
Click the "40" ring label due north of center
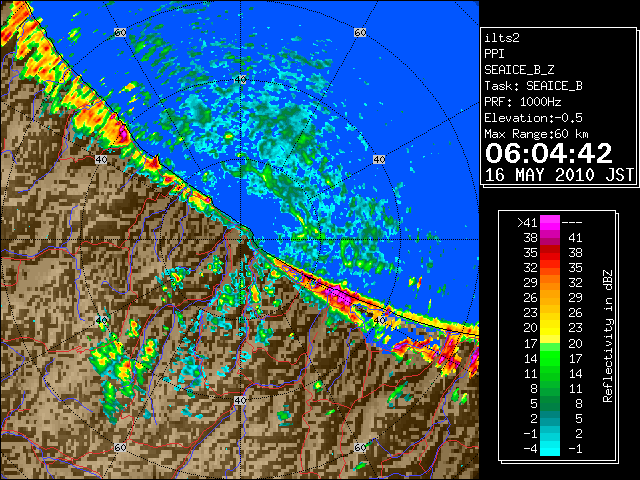point(240,80)
